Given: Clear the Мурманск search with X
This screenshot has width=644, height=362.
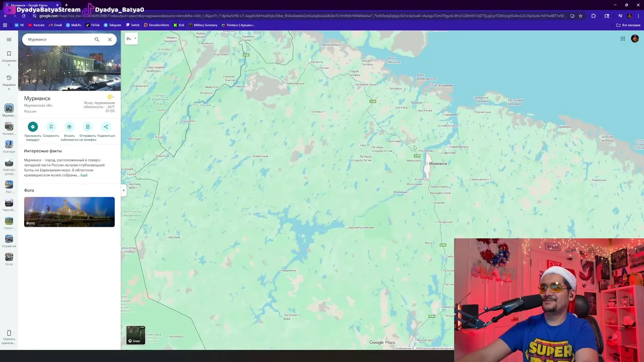Looking at the screenshot, I should pyautogui.click(x=110, y=39).
